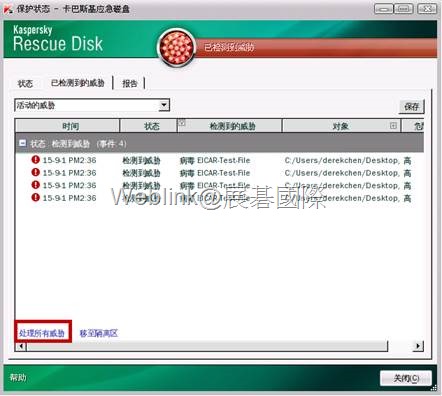Click the 处理所有威胁 link
The height and width of the screenshot is (396, 442).
point(42,333)
